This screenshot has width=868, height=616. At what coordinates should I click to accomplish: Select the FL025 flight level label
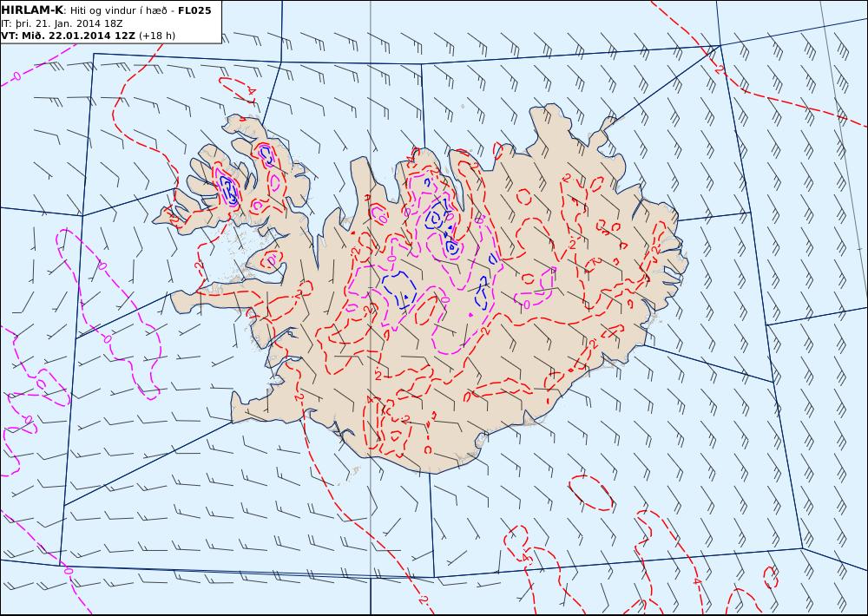[194, 10]
